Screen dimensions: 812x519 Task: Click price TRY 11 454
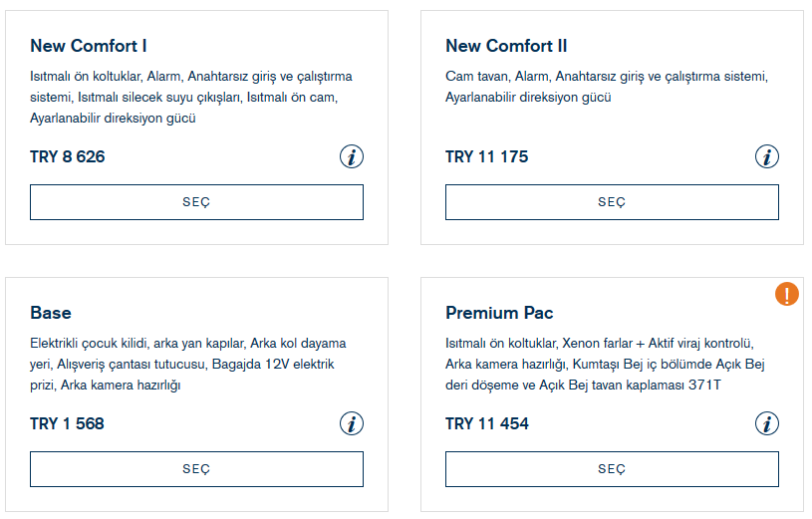coord(487,423)
